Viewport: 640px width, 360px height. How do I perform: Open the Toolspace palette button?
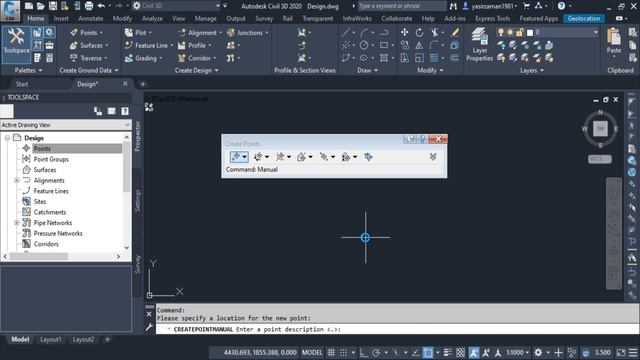coord(16,44)
